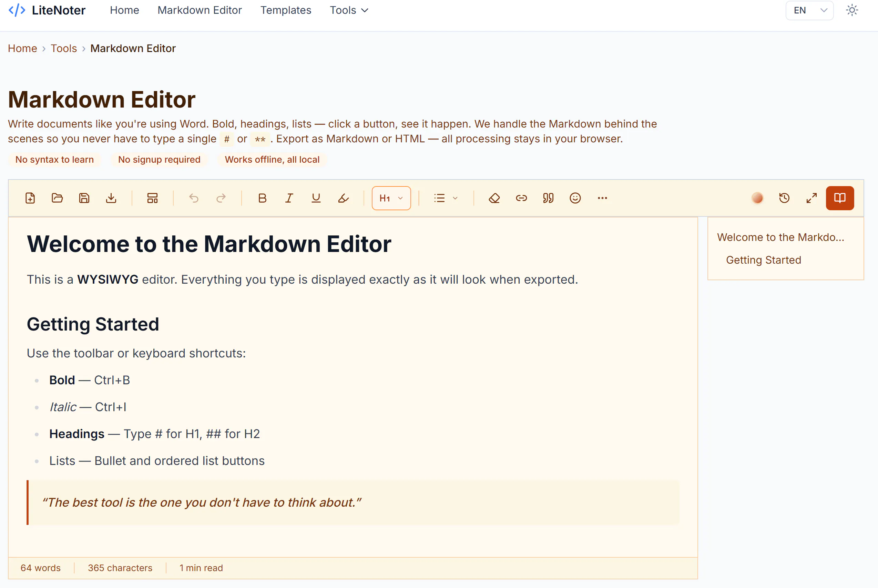Open the H1 heading level dropdown
The height and width of the screenshot is (588, 878).
(x=391, y=198)
